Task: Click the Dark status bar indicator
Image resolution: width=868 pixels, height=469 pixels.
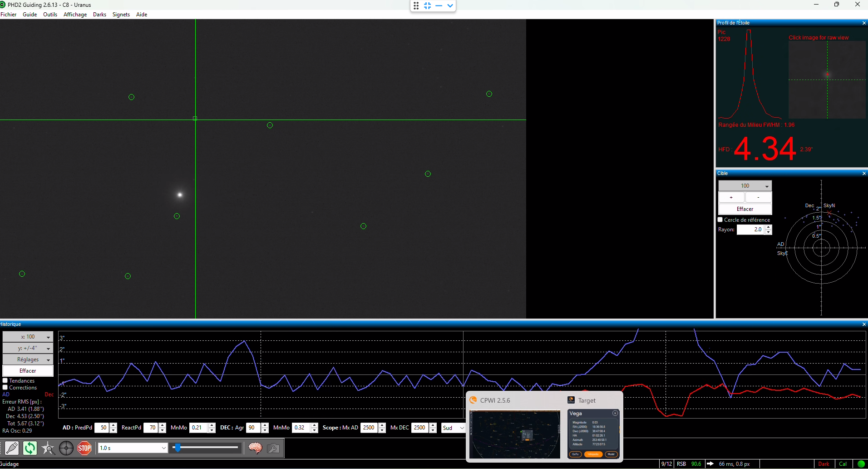Action: (x=824, y=464)
